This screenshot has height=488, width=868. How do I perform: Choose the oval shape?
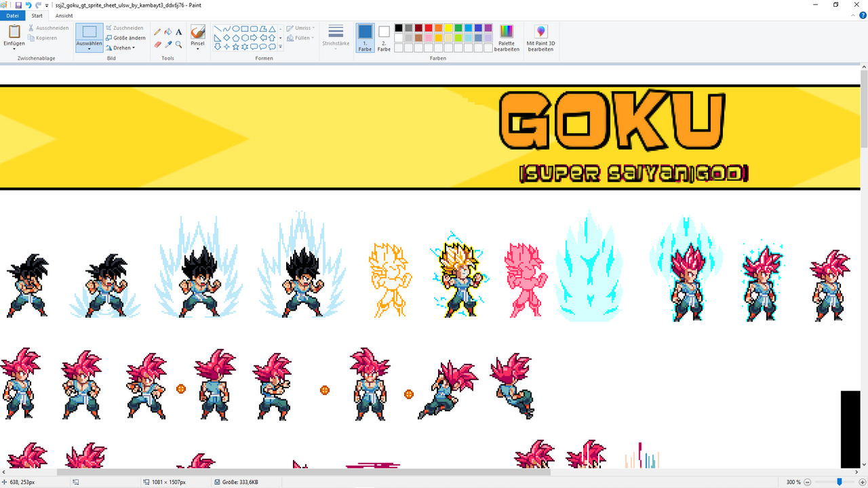[x=235, y=29]
